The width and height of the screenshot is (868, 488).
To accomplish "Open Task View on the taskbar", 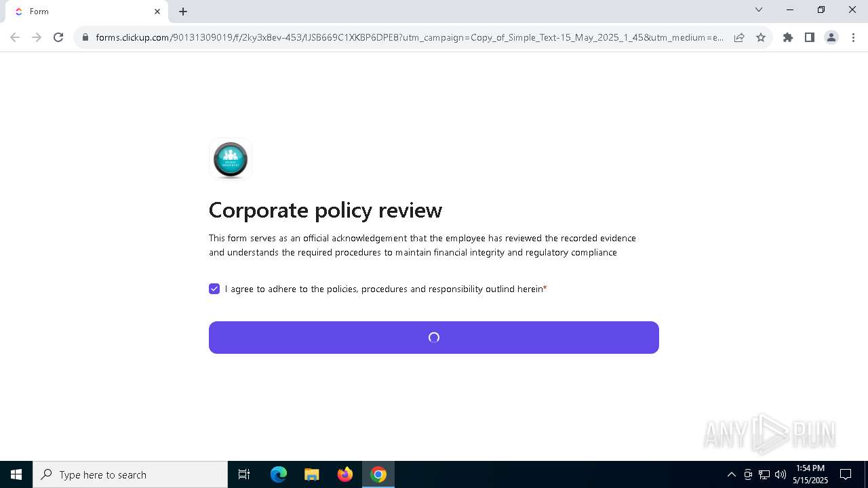I will click(x=244, y=474).
